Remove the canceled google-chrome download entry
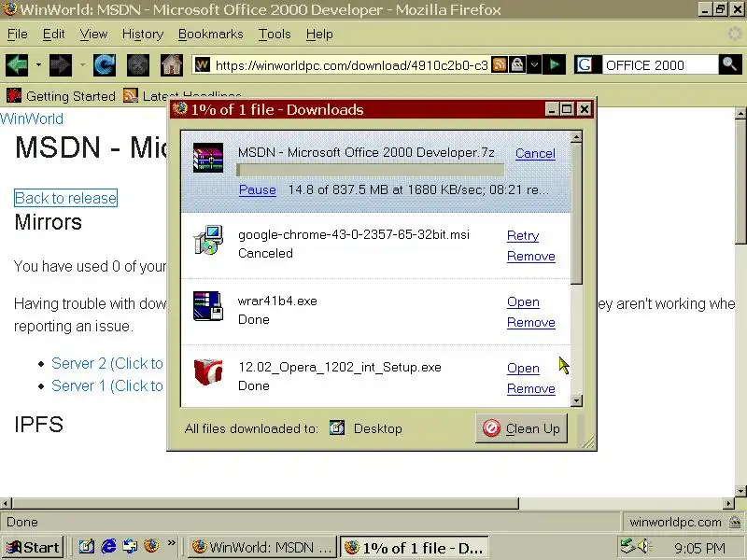The height and width of the screenshot is (560, 747). (530, 256)
